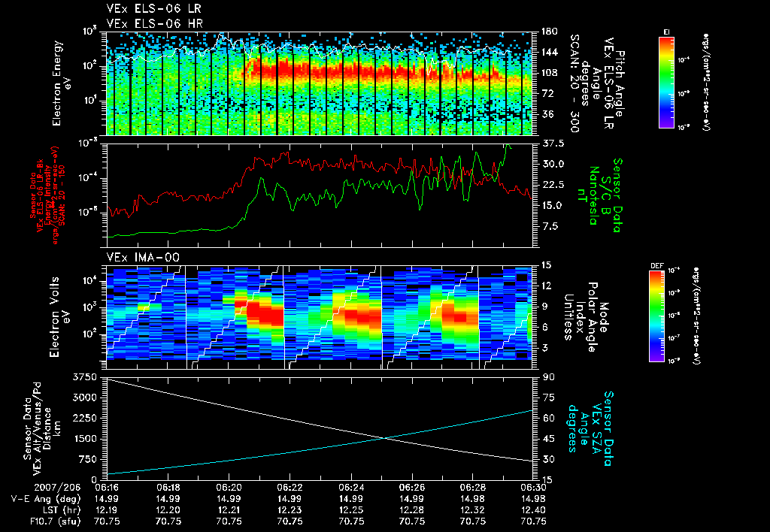
Task: Click the LST value 12.20
Action: click(168, 510)
